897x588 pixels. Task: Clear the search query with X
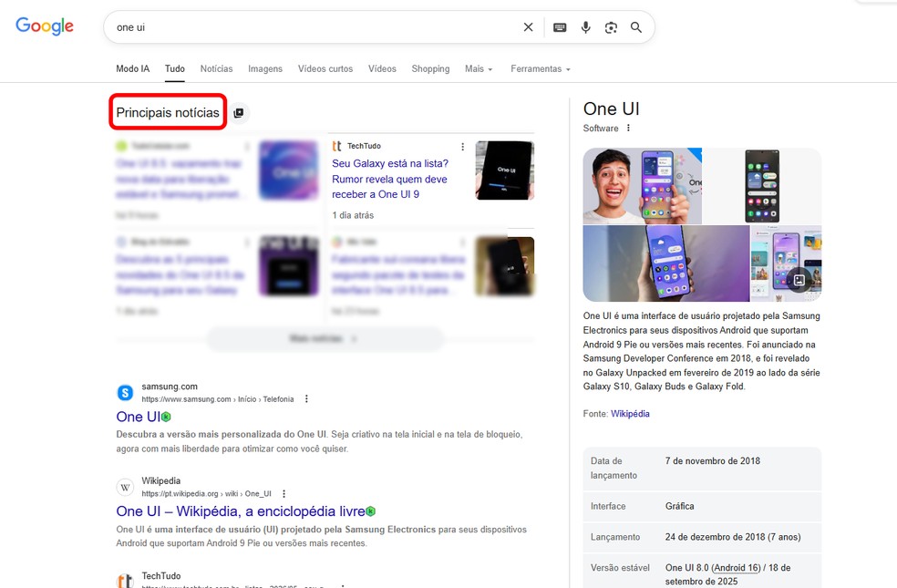click(528, 27)
